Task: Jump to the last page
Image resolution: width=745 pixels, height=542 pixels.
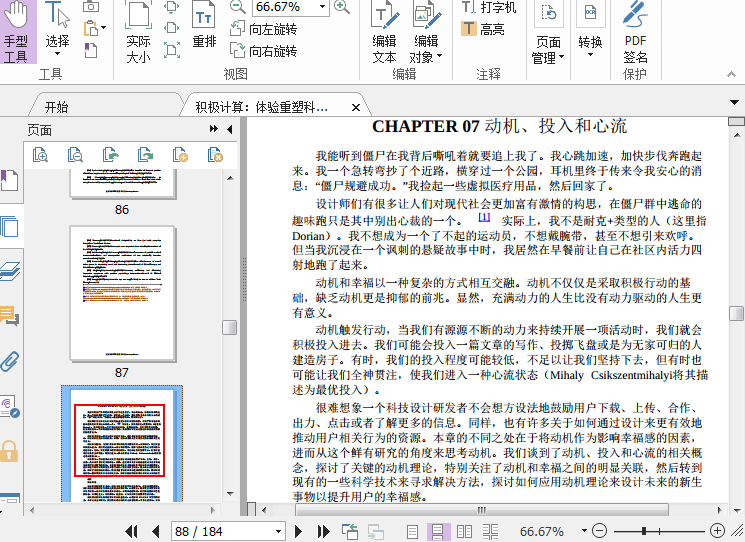Action: tap(324, 531)
